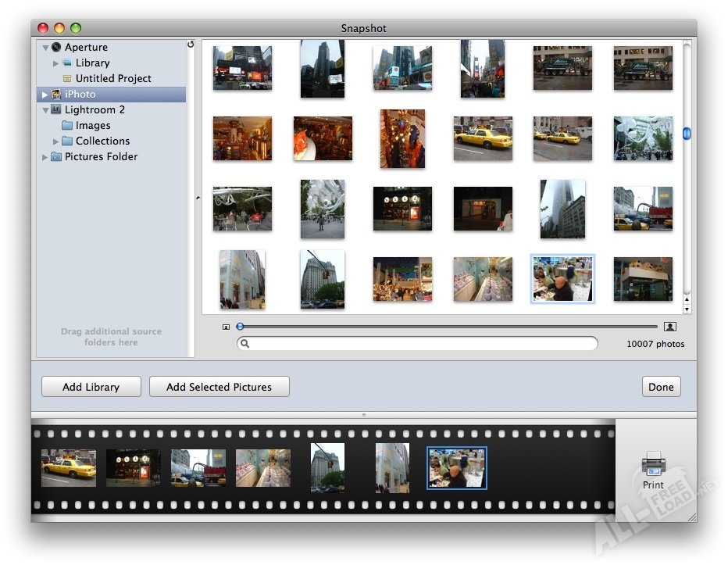Expand the Lightroom Collections folder

pyautogui.click(x=55, y=141)
